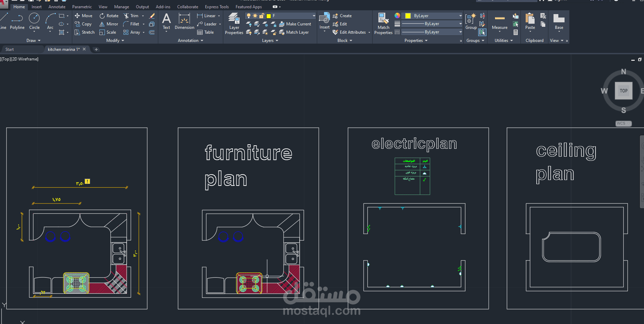Click the Rotate tool
The image size is (644, 324).
pos(109,16)
